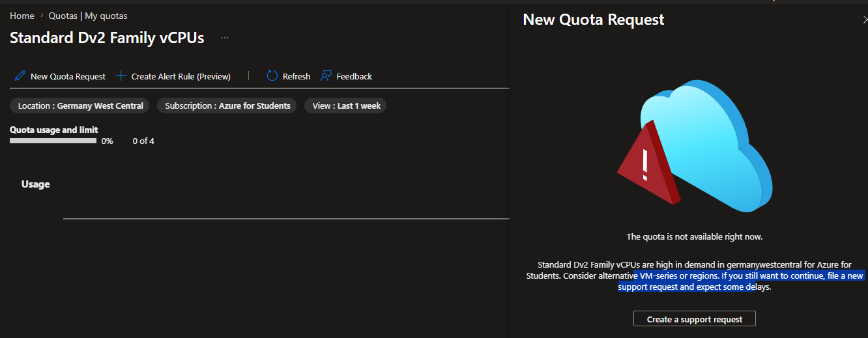This screenshot has width=868, height=338.
Task: Open the Subscription: Azure for Students filter
Action: pyautogui.click(x=227, y=106)
